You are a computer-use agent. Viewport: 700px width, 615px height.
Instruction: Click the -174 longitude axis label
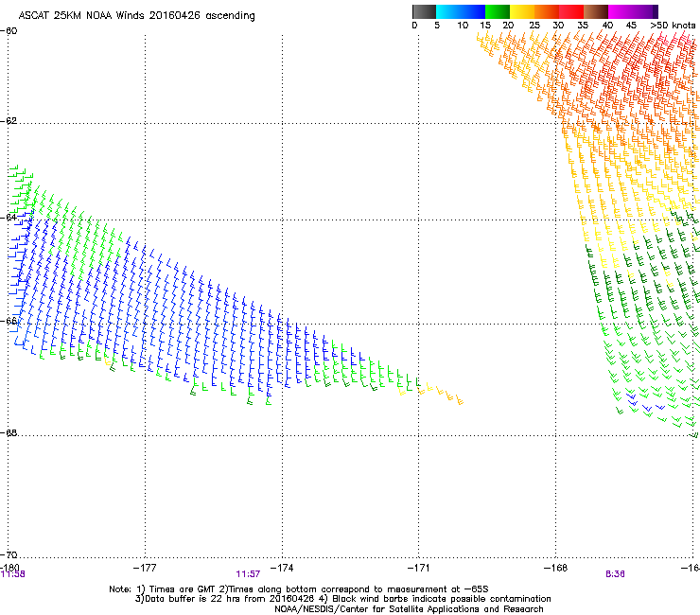click(x=282, y=568)
